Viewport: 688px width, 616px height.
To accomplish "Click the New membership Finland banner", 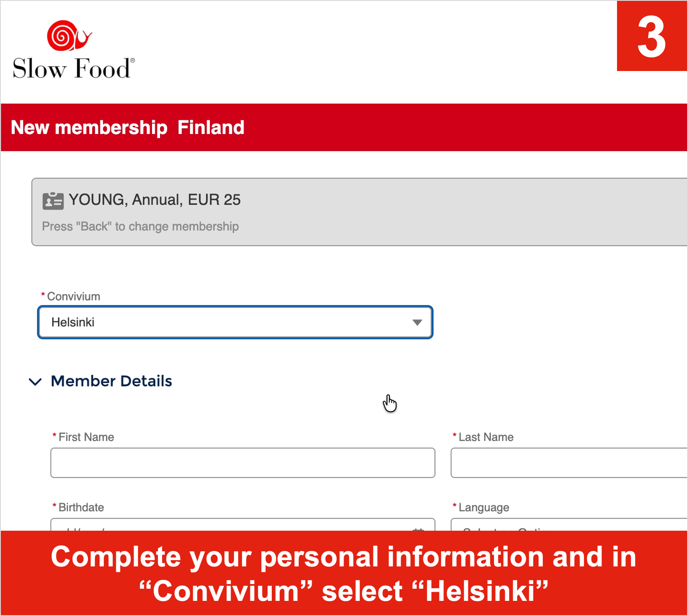I will point(344,127).
